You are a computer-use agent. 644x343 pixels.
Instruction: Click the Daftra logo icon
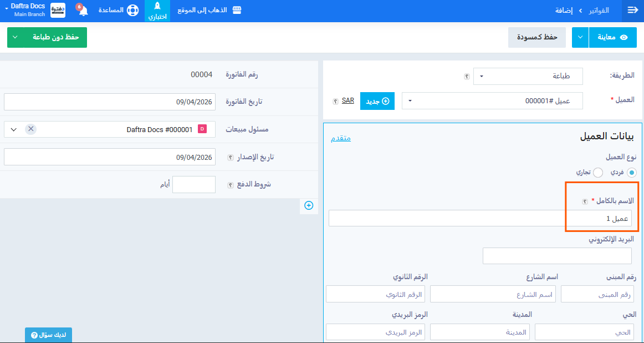point(58,11)
